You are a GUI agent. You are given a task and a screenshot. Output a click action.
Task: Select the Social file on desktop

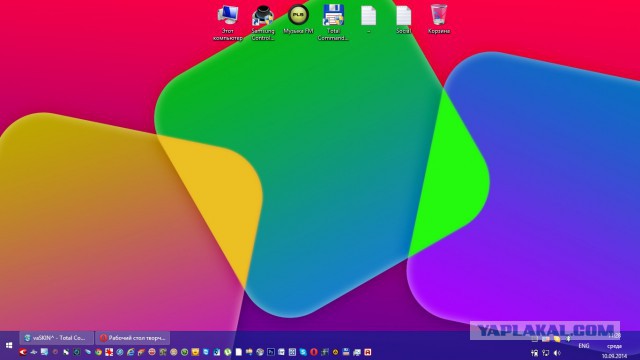404,19
